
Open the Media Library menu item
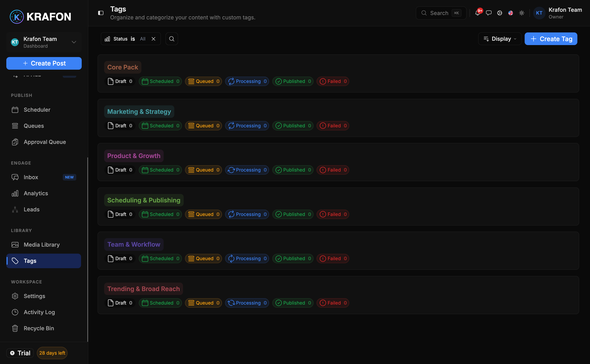tap(44, 245)
